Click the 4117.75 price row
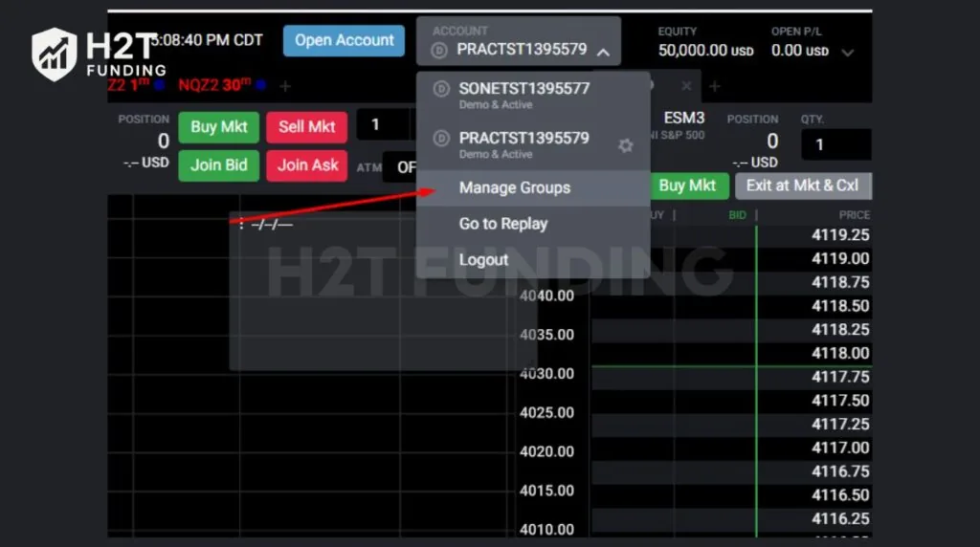The width and height of the screenshot is (980, 547). click(x=731, y=378)
